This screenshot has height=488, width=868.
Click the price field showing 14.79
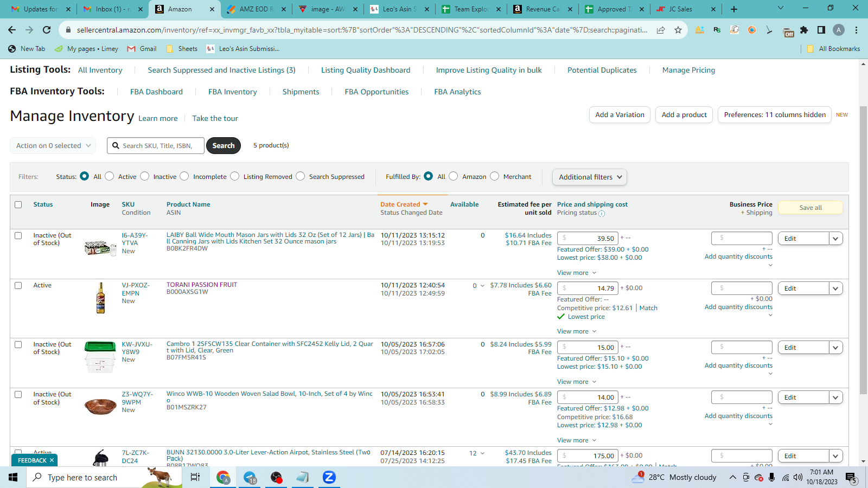coord(588,288)
